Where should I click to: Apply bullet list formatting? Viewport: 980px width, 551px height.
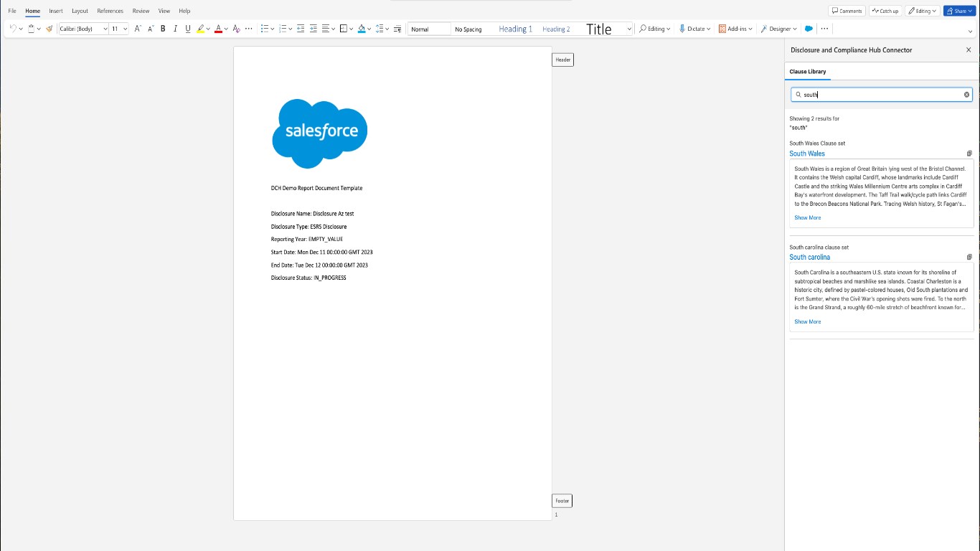tap(265, 29)
